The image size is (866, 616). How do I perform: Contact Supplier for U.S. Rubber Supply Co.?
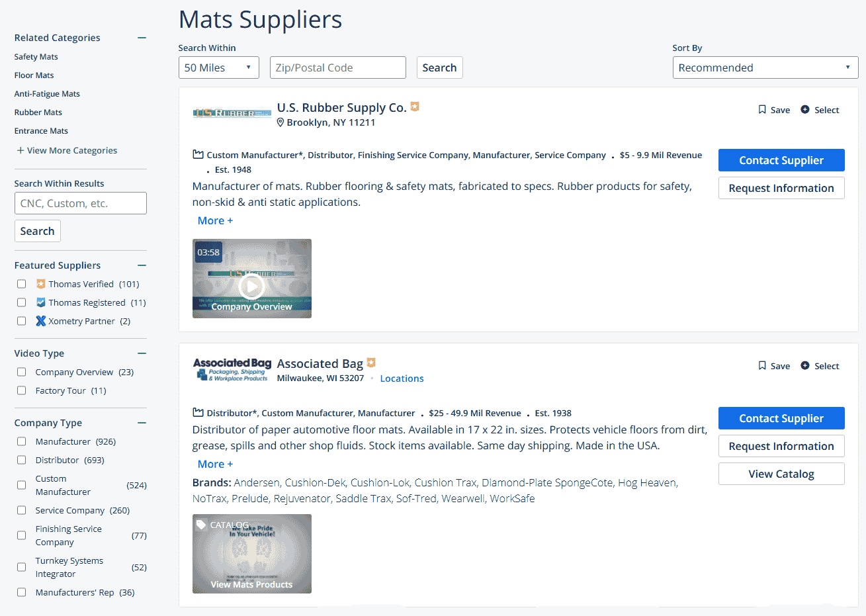click(781, 160)
